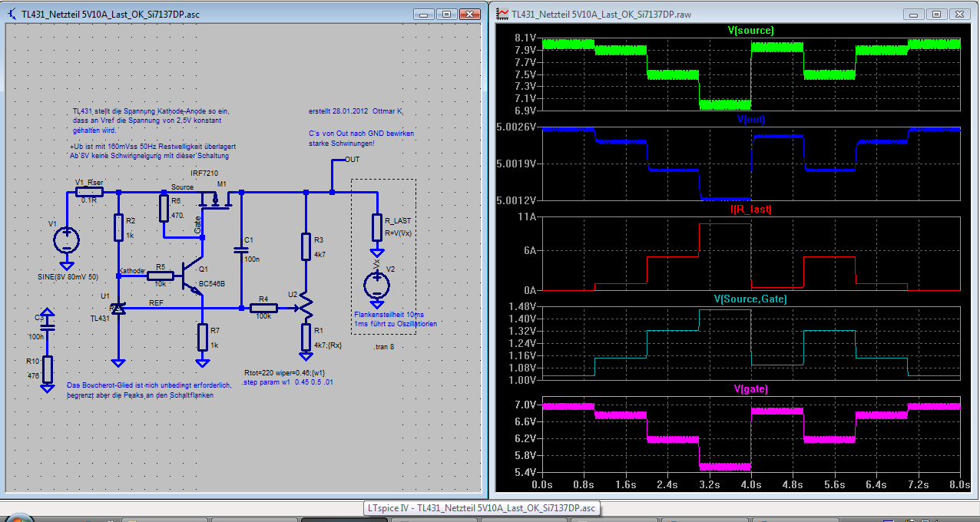Click 'Rtot=220 wiper=0.46;{w1}' parameter text
The image size is (980, 522).
283,372
